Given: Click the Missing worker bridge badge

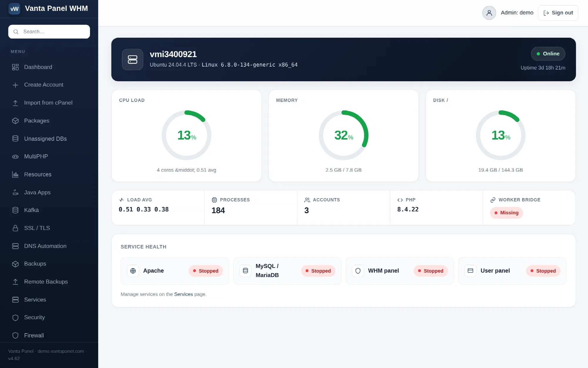Looking at the screenshot, I should point(506,213).
